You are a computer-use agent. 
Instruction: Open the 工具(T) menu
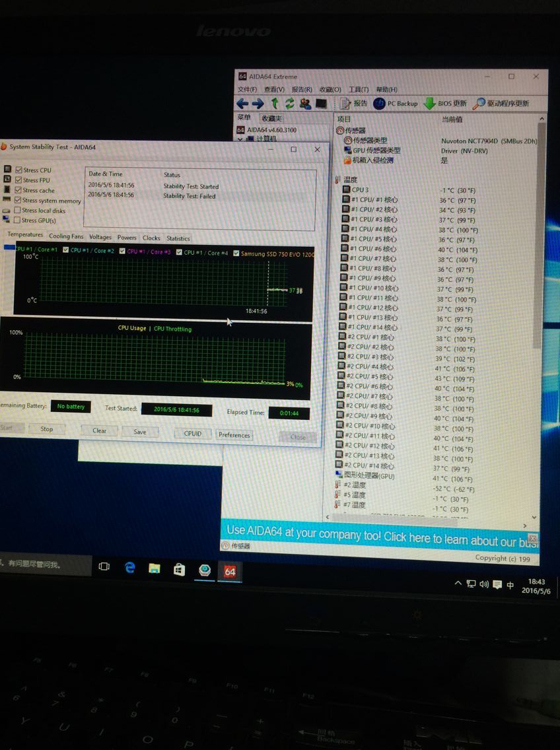(359, 89)
